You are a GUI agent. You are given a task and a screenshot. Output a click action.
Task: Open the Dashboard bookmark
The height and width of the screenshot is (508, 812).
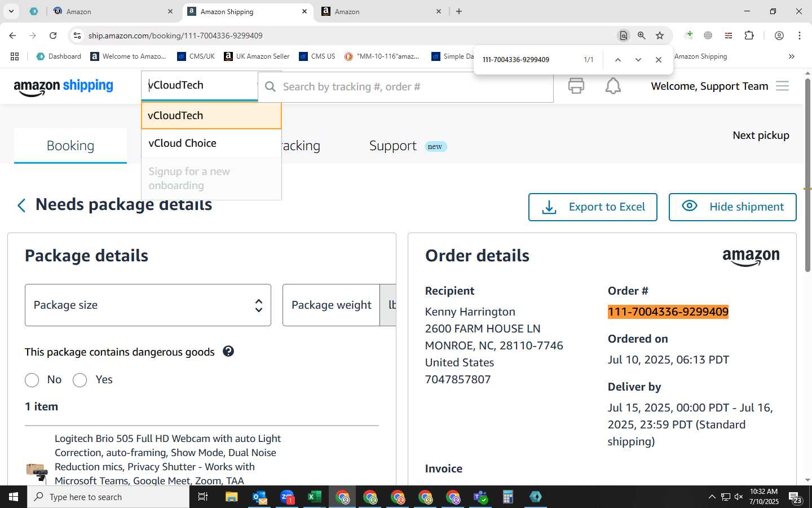click(59, 56)
